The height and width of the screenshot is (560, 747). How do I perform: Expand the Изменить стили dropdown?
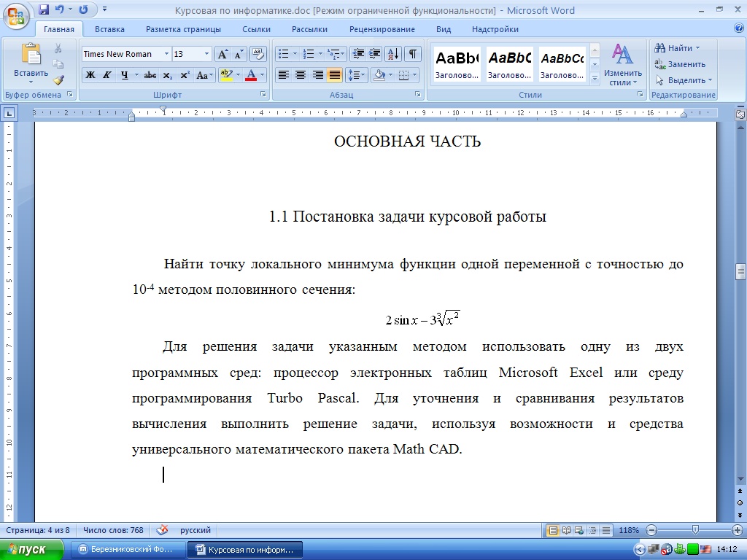click(x=623, y=73)
